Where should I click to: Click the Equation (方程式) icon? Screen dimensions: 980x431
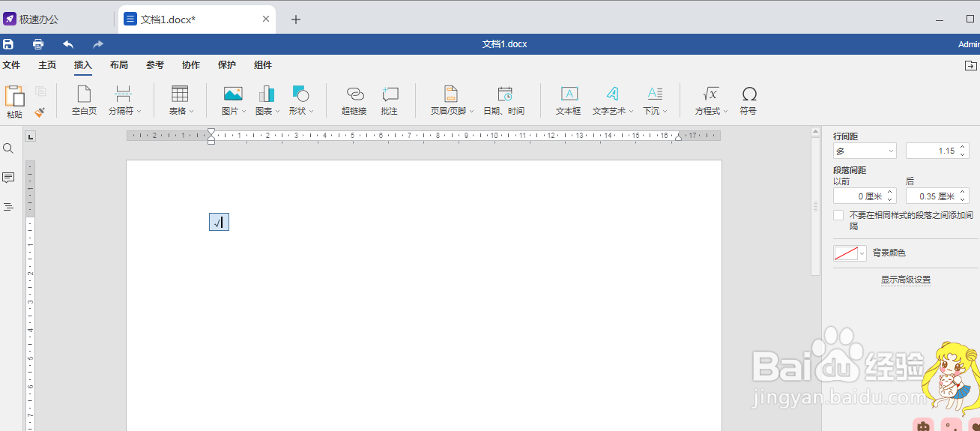710,94
